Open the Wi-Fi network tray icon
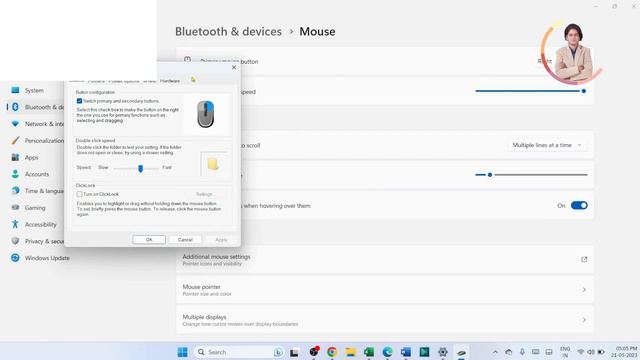This screenshot has height=360, width=640. coord(580,352)
